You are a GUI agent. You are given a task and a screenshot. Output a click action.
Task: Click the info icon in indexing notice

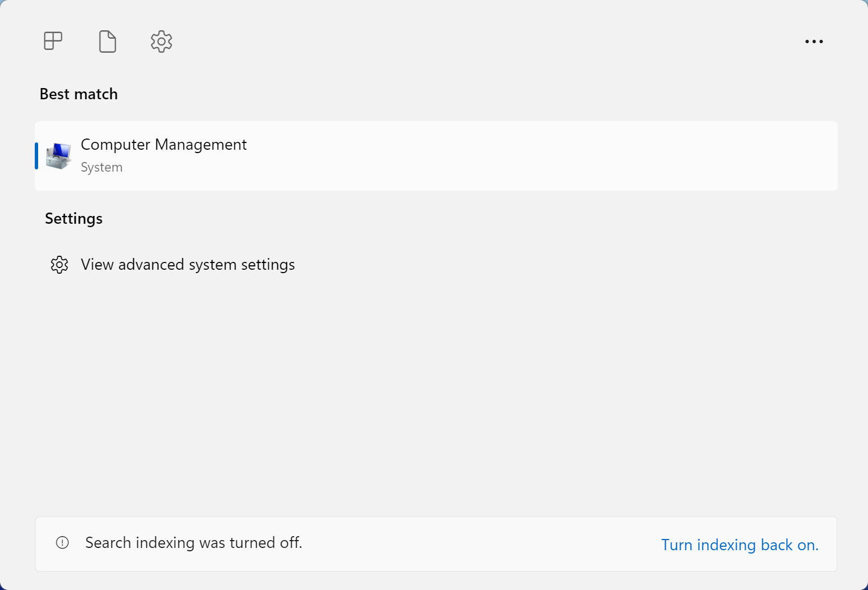(62, 542)
